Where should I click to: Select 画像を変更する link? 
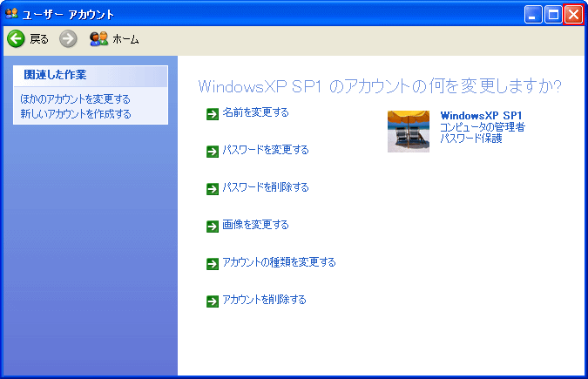click(x=256, y=225)
